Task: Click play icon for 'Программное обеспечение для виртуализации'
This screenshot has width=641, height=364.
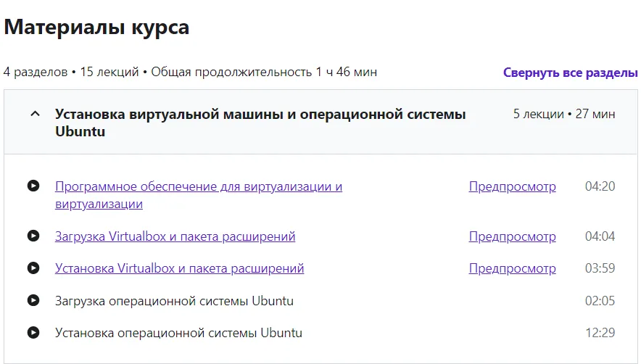Action: pyautogui.click(x=33, y=186)
